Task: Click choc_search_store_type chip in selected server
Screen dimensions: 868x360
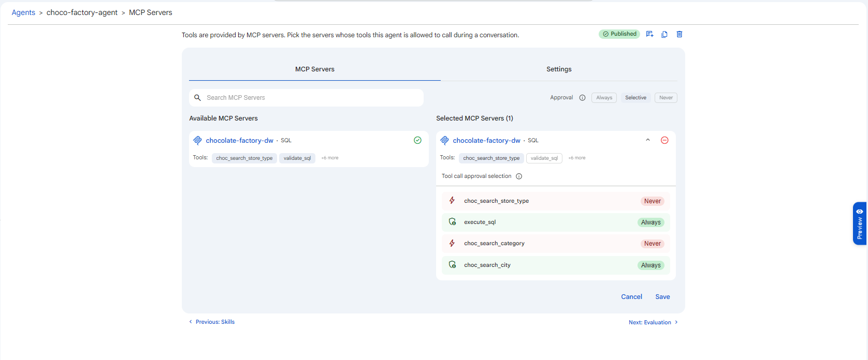Action: pos(491,158)
